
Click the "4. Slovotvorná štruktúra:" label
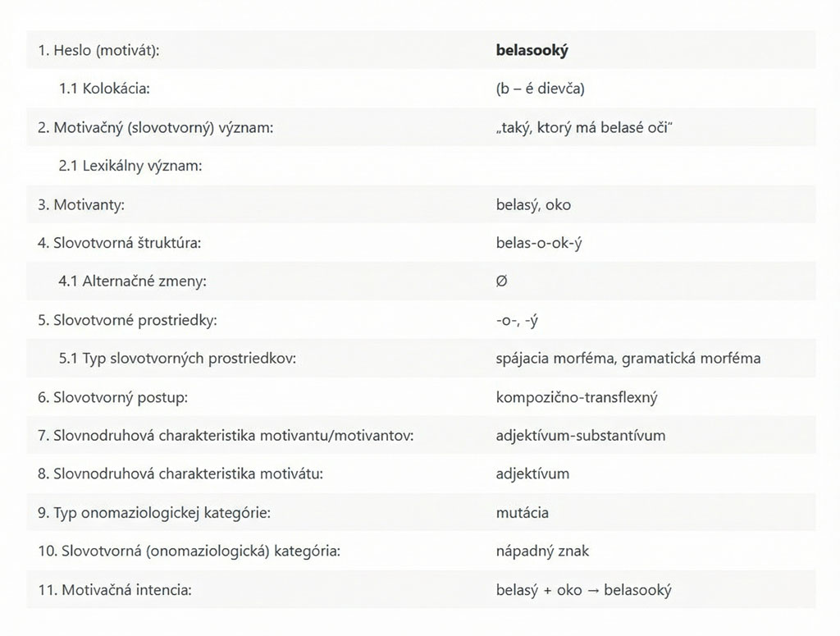pos(119,243)
